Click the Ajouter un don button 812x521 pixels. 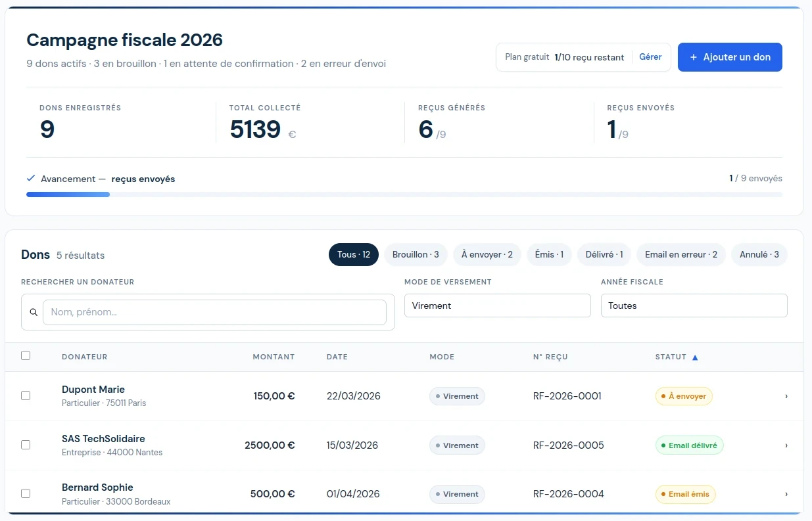[x=730, y=57]
